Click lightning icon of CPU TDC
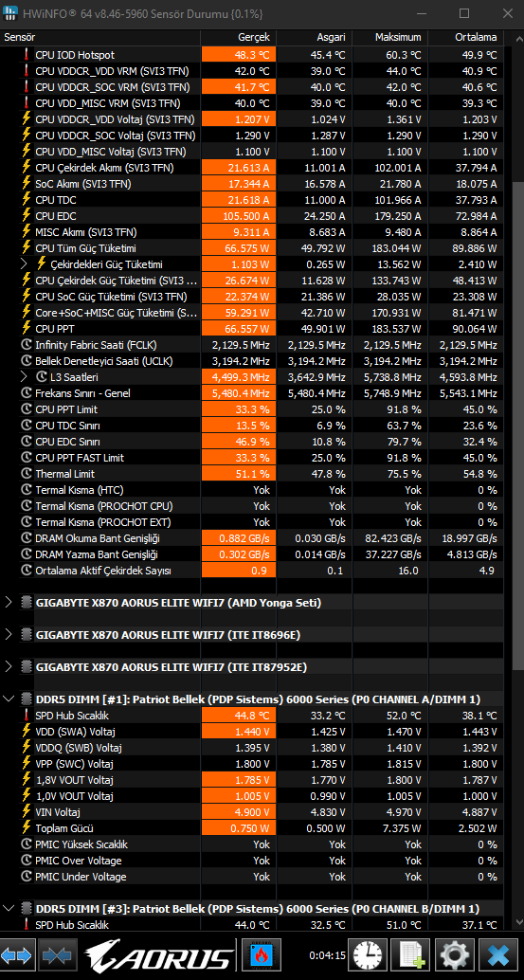This screenshot has height=980, width=524. 27,199
